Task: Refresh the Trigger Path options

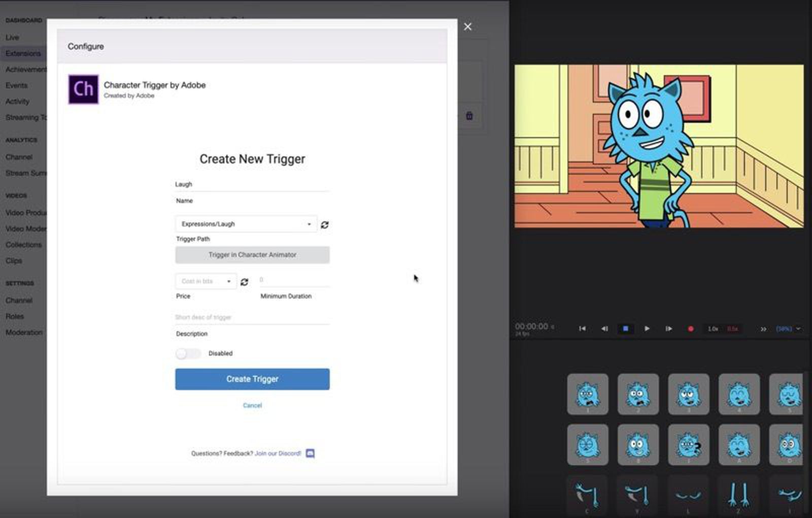Action: click(325, 224)
